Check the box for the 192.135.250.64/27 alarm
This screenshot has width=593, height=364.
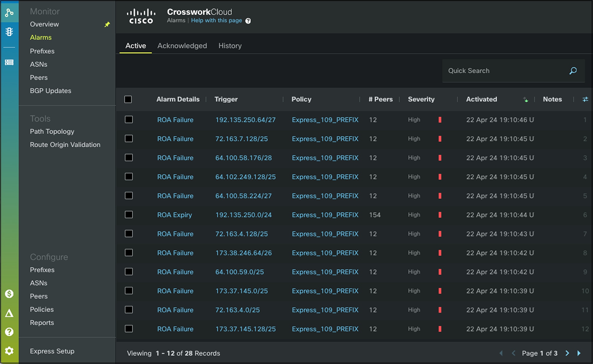coord(129,120)
